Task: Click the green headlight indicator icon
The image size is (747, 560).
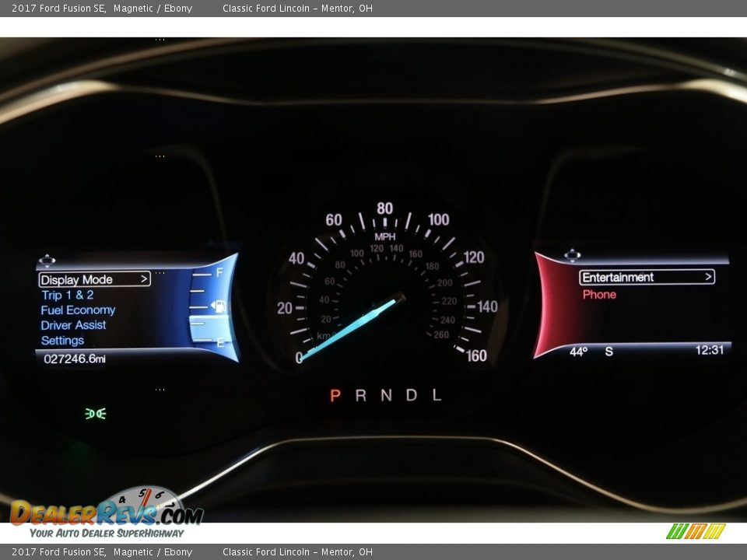Action: pos(96,414)
